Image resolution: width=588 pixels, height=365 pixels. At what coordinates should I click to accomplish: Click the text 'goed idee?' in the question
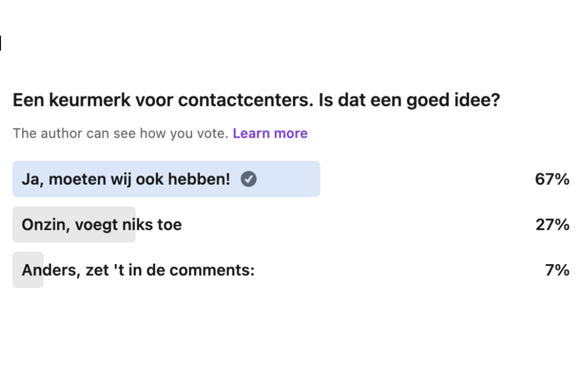453,100
